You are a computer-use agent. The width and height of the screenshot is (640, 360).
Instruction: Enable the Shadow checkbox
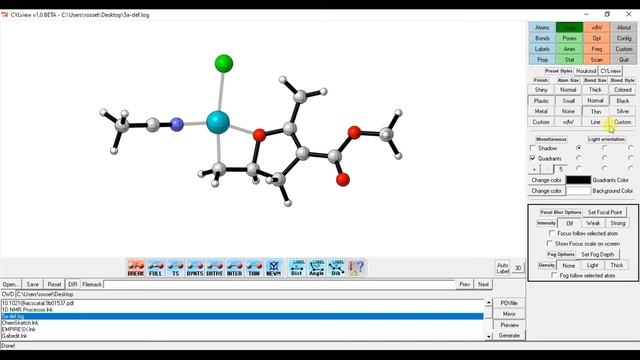tap(533, 148)
